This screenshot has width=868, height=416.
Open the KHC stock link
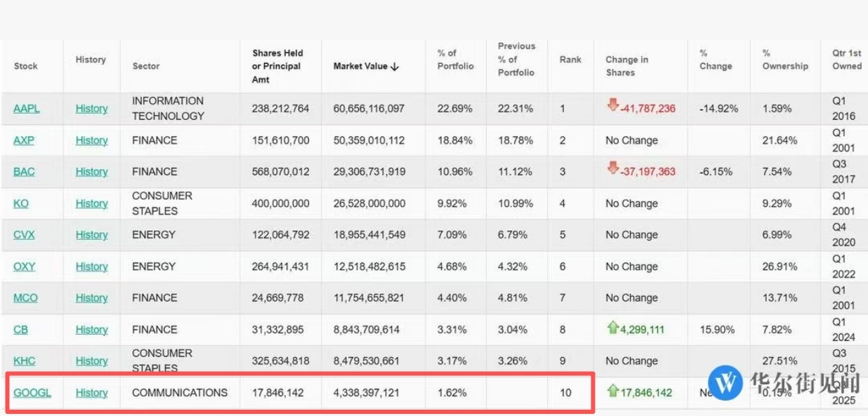pyautogui.click(x=24, y=361)
